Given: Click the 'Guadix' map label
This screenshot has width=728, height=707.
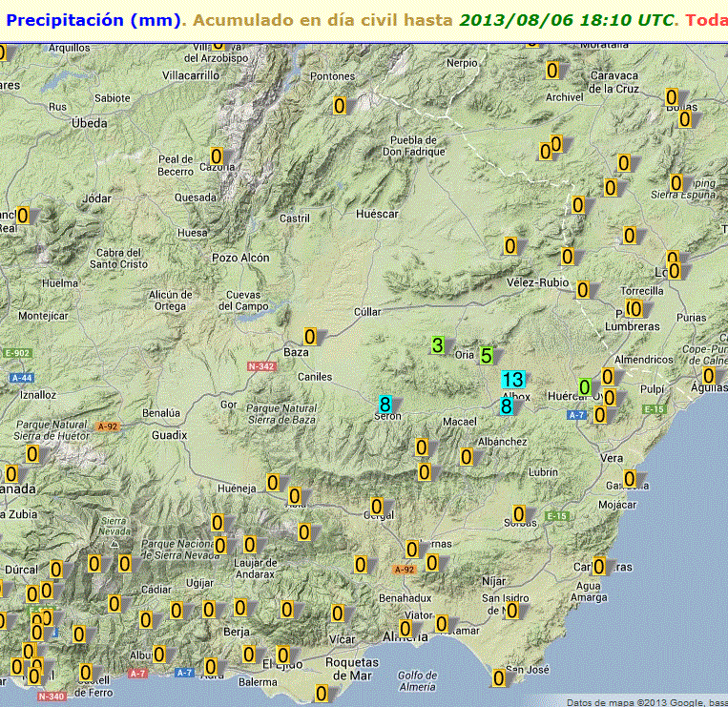Looking at the screenshot, I should (x=170, y=435).
